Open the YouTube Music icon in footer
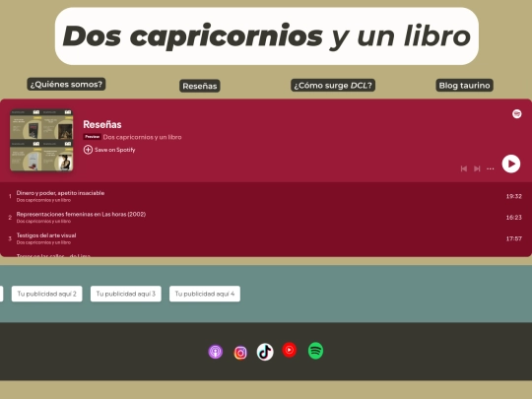Viewport: 532px width, 399px height. tap(290, 350)
